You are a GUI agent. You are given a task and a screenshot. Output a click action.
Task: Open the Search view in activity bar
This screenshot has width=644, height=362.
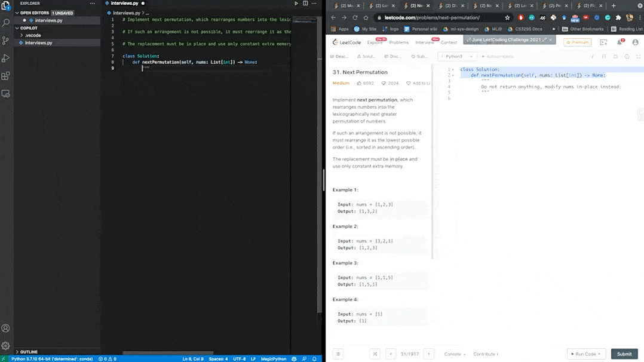point(6,23)
